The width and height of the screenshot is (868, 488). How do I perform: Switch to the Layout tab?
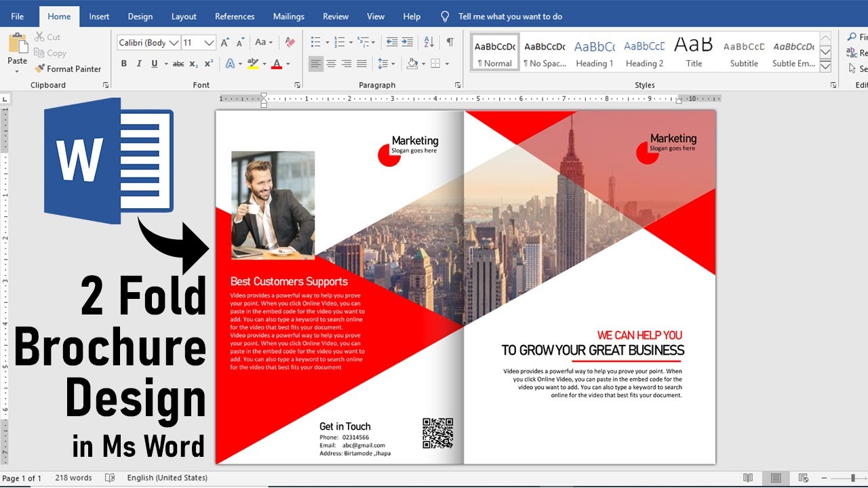[184, 16]
